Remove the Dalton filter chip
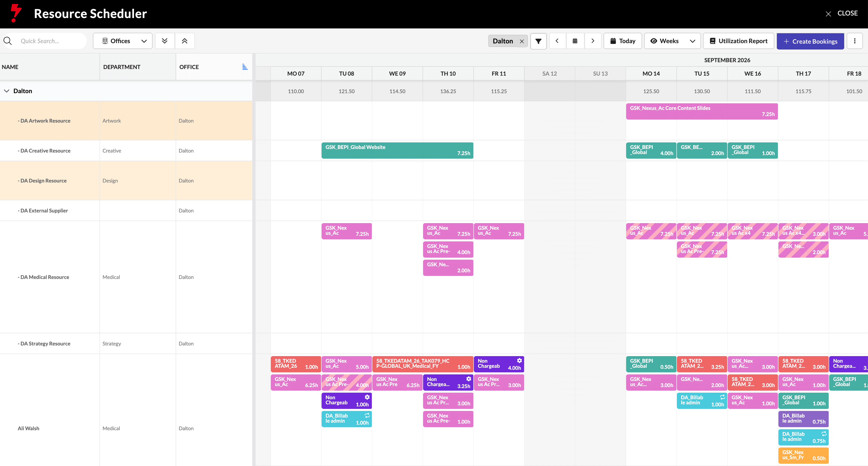The image size is (868, 466). coord(522,41)
